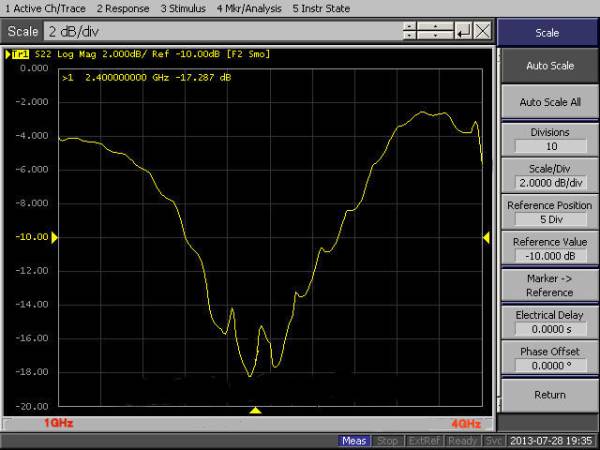Click the Ready status indicator
This screenshot has height=450, width=600.
click(x=462, y=441)
